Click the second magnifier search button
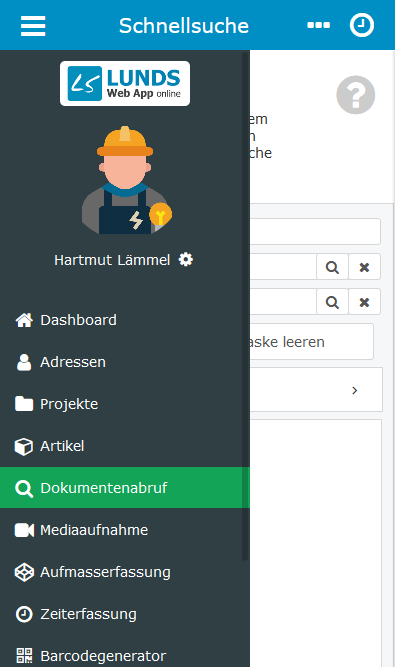This screenshot has width=395, height=667. [x=332, y=302]
